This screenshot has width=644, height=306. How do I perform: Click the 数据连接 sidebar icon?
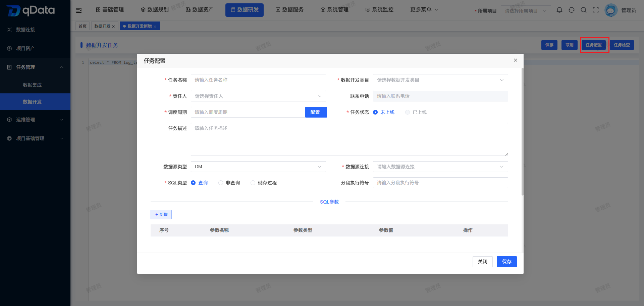(9, 30)
